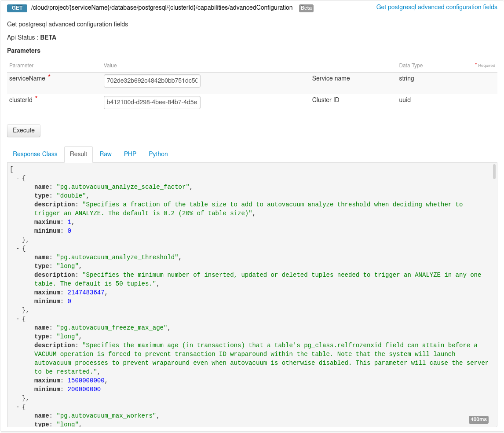Open the Get postgresql advanced configuration fields link
Screen dimensions: 504x433
click(436, 7)
